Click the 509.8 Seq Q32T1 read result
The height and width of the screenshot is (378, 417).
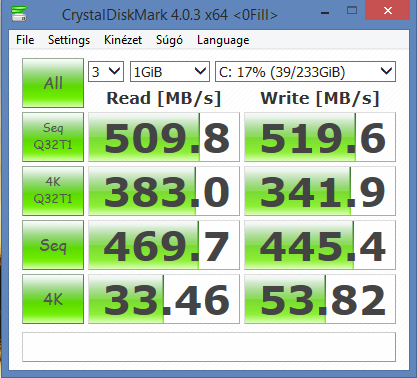[x=164, y=137]
